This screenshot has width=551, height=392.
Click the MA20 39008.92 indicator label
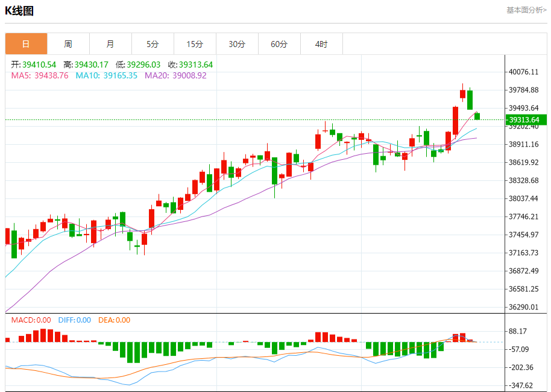175,75
